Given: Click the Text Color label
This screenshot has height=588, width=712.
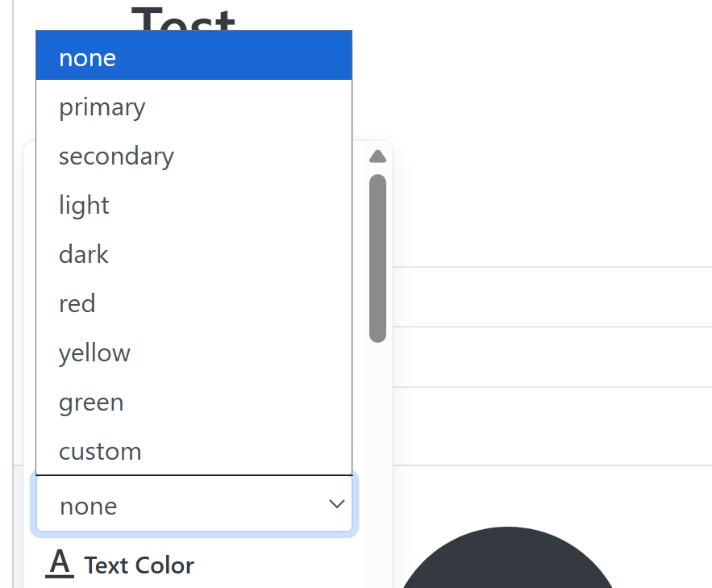Looking at the screenshot, I should [x=139, y=565].
